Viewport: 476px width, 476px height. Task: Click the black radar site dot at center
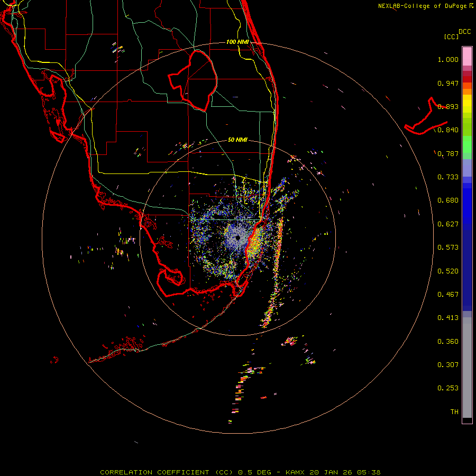pyautogui.click(x=237, y=237)
